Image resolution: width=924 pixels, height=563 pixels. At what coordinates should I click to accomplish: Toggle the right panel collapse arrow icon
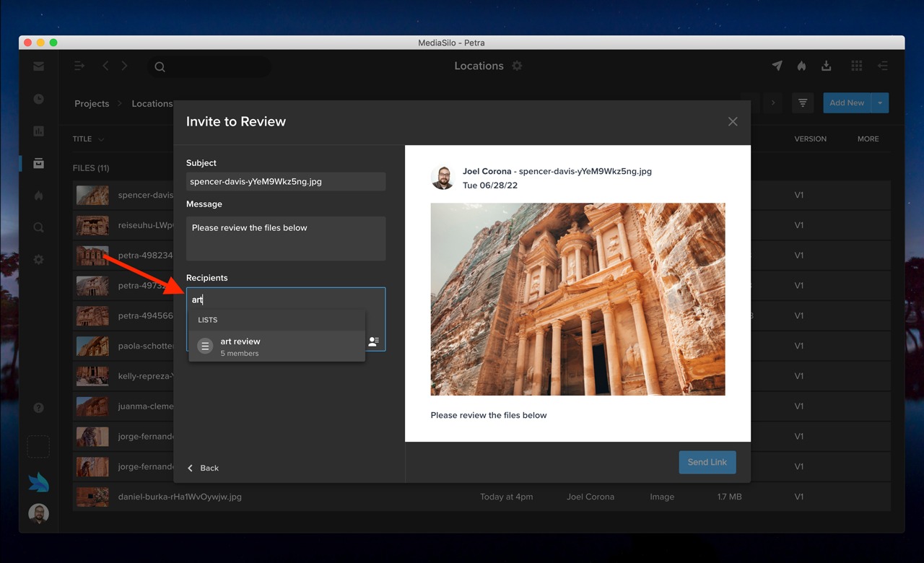coord(882,66)
